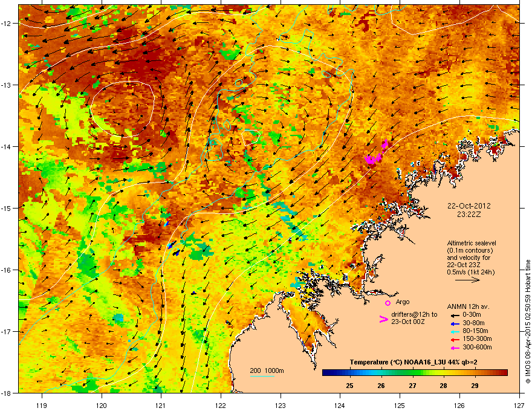Select the red 150-300m arrow legend symbol

455,339
